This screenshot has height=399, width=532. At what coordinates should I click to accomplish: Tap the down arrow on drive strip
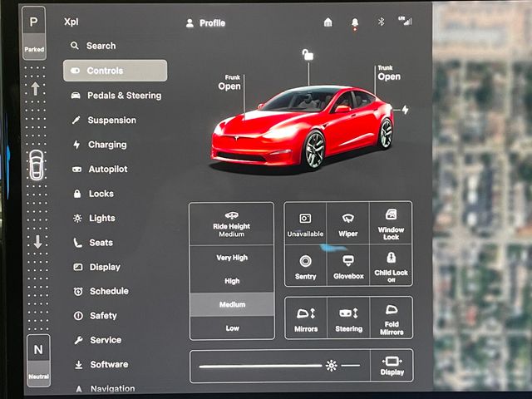click(37, 242)
